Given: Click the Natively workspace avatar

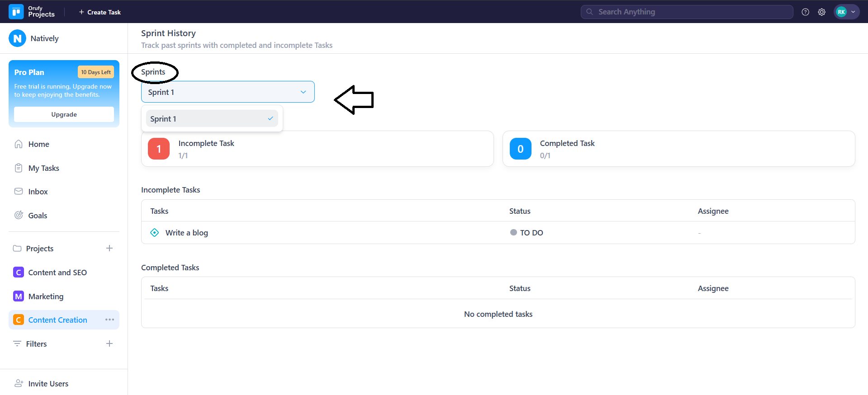Looking at the screenshot, I should click(x=17, y=38).
